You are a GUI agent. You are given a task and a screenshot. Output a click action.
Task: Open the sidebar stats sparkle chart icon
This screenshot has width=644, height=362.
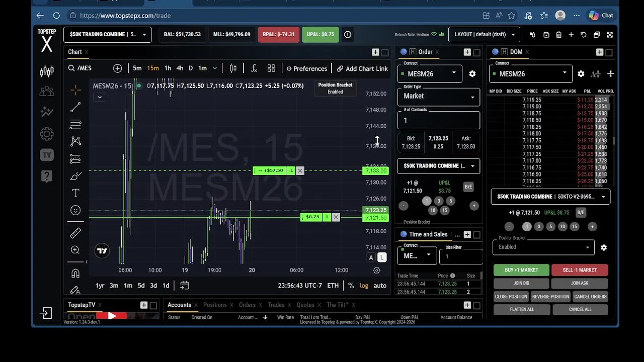47,112
